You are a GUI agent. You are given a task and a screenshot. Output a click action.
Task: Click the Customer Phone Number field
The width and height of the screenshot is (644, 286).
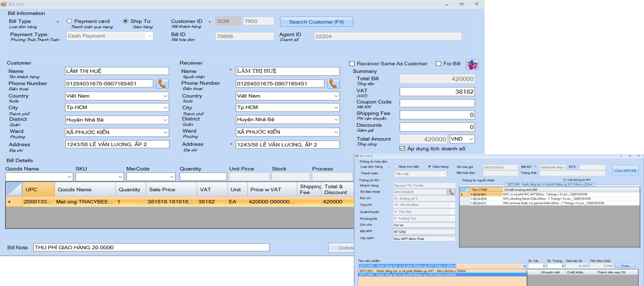coord(109,83)
